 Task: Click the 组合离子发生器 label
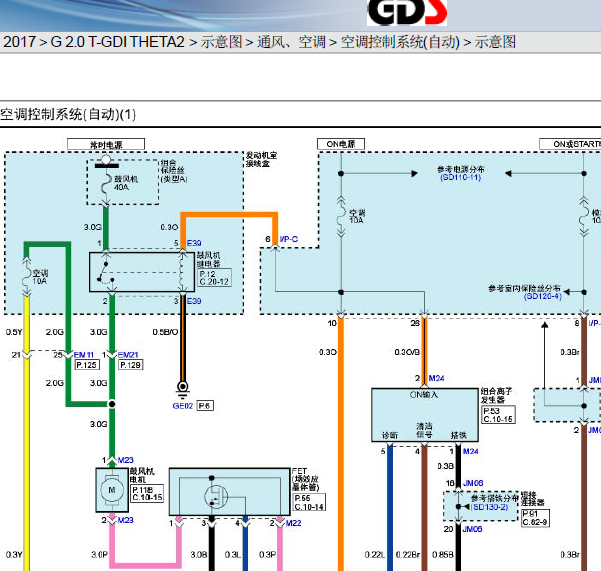(497, 395)
